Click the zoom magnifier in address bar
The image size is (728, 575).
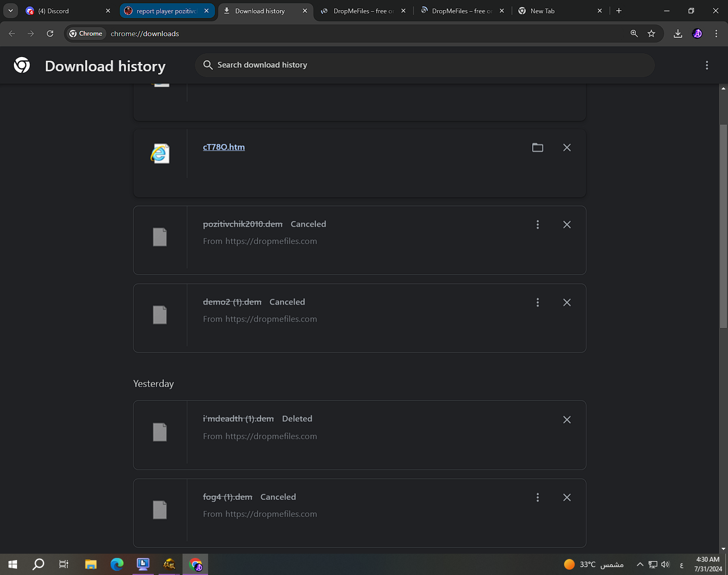click(x=634, y=34)
